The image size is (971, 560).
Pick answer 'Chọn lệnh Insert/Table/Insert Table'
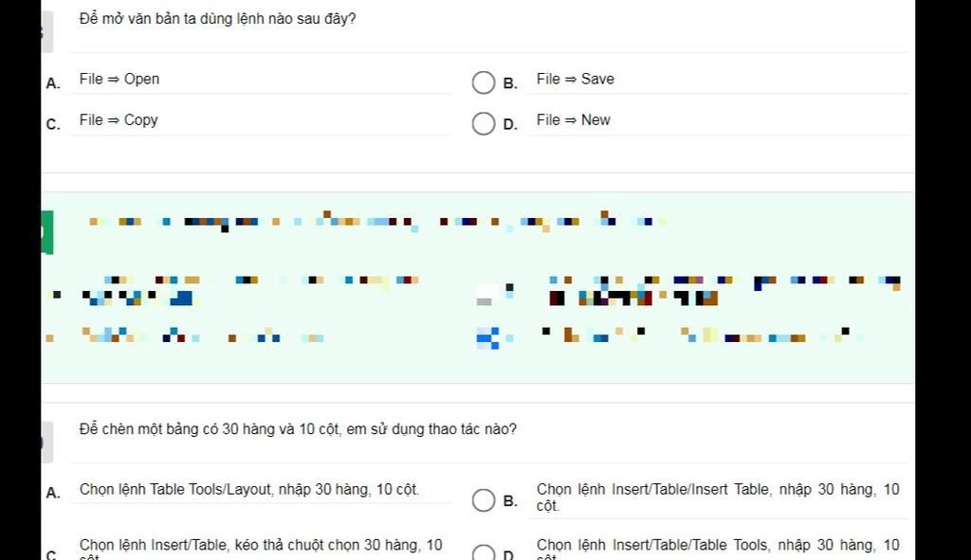click(x=718, y=497)
